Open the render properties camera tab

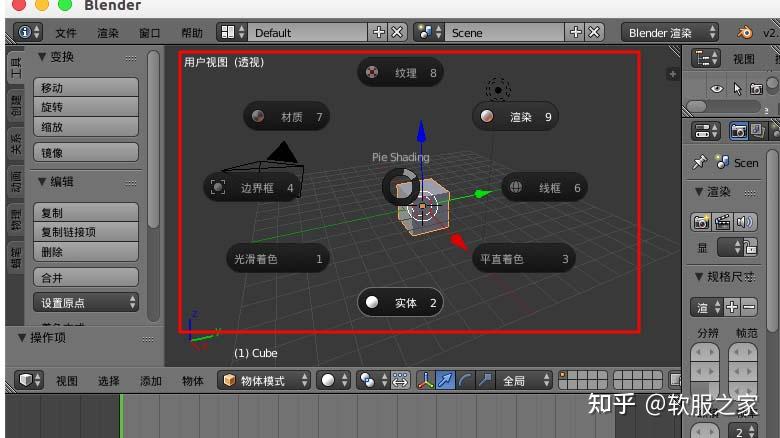tap(739, 131)
